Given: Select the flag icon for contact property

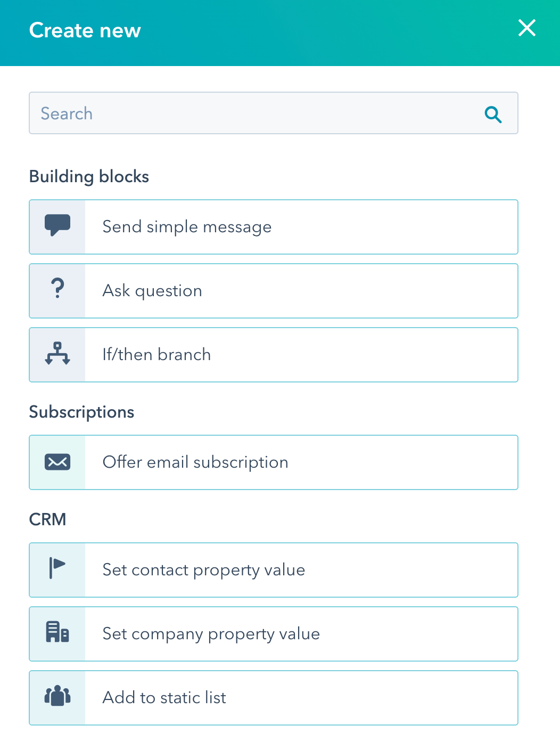Looking at the screenshot, I should point(57,569).
